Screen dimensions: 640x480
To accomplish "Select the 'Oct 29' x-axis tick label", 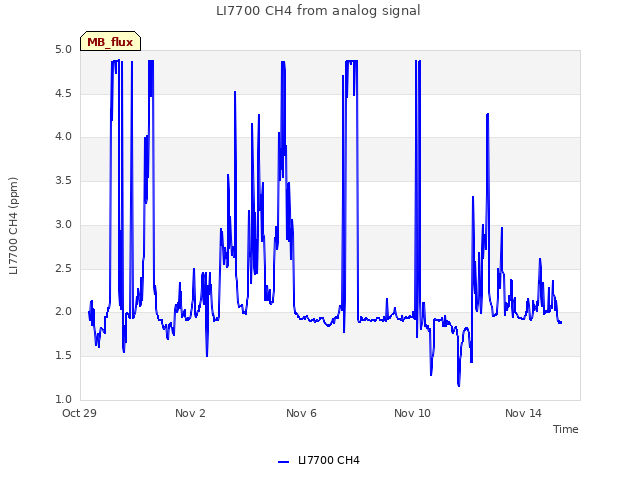I will click(79, 413).
